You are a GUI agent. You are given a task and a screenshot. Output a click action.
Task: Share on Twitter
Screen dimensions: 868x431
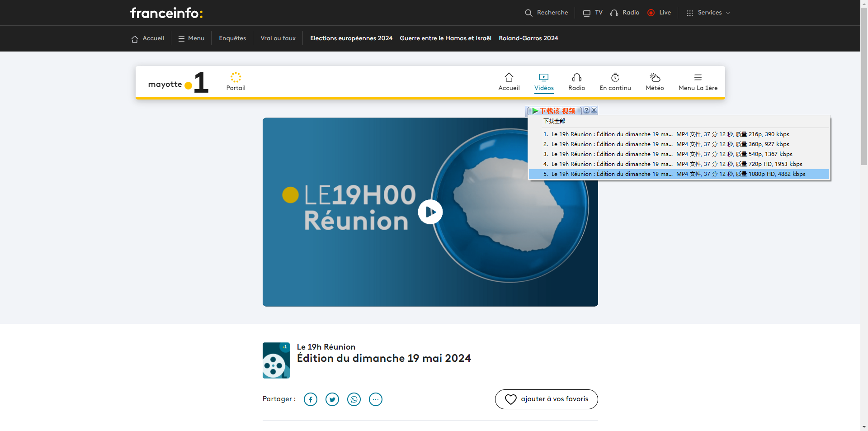(332, 399)
